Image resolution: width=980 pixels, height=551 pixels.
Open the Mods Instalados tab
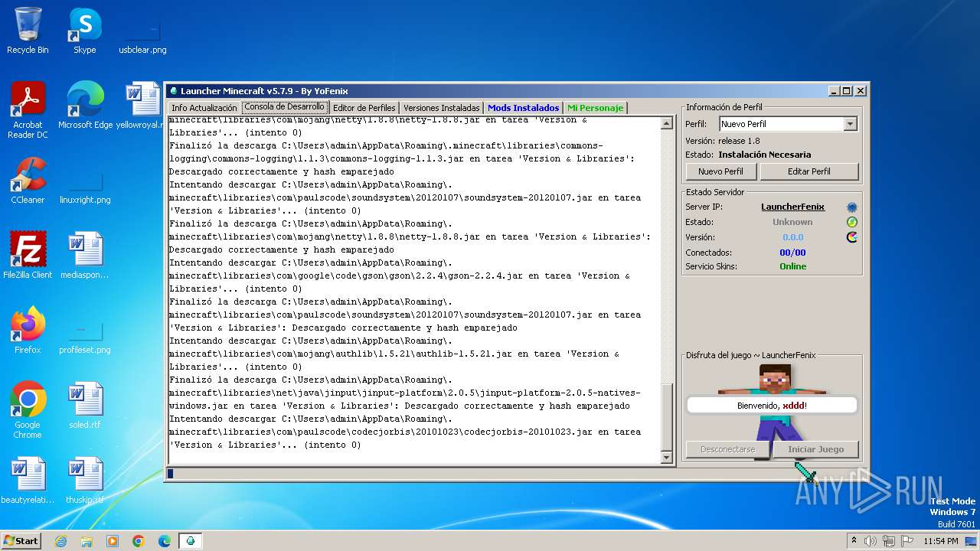(523, 108)
